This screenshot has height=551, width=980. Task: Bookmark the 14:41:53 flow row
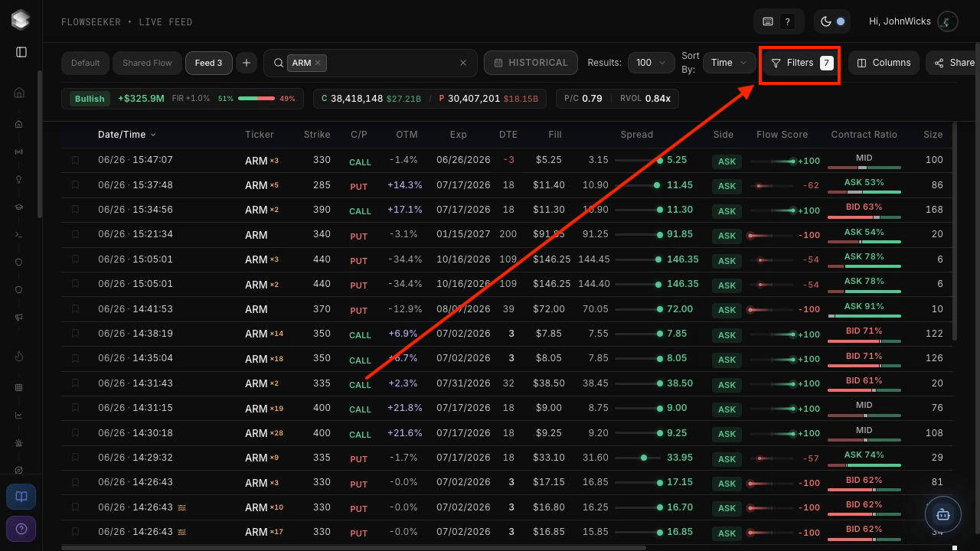tap(75, 309)
